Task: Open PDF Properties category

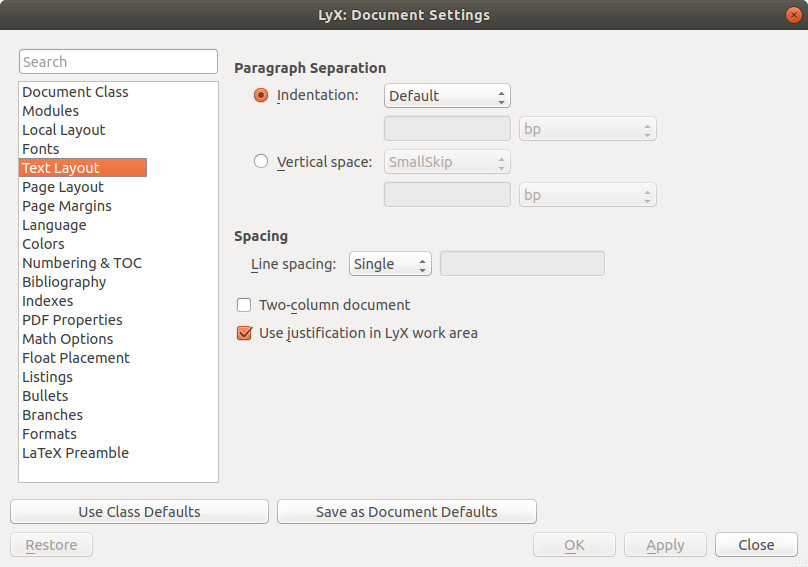Action: pyautogui.click(x=72, y=320)
